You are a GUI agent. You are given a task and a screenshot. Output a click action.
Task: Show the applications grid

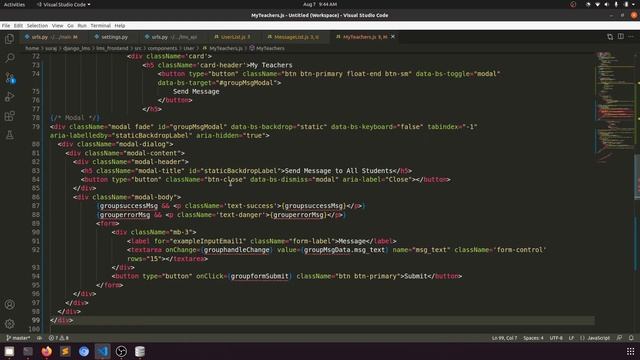[x=631, y=351]
